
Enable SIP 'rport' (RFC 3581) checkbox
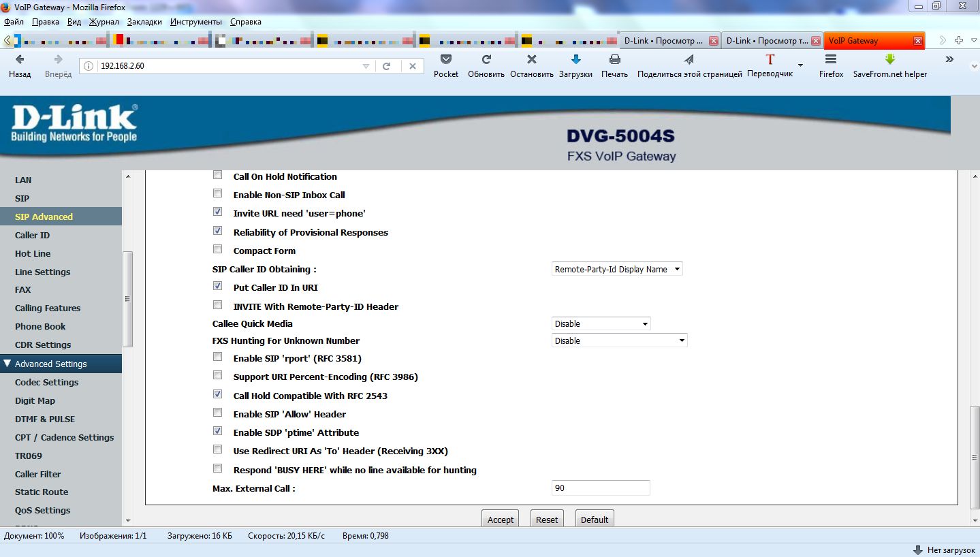coord(218,357)
